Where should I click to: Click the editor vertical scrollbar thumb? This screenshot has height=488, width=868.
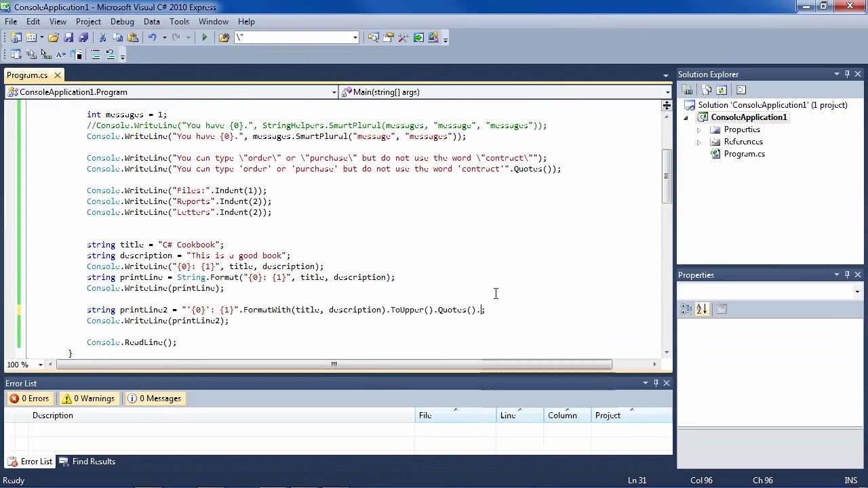[667, 176]
